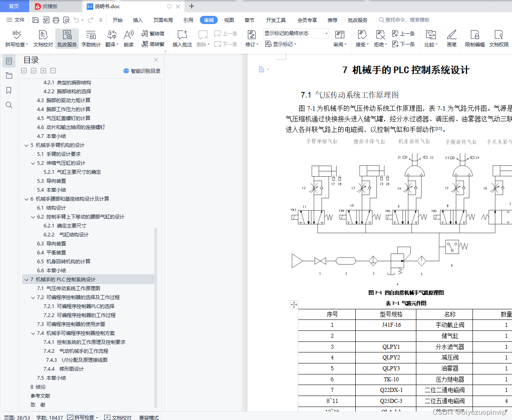The width and height of the screenshot is (512, 420).
Task: Go to previous revision 上一条 beside 拒绝
Action: (403, 34)
